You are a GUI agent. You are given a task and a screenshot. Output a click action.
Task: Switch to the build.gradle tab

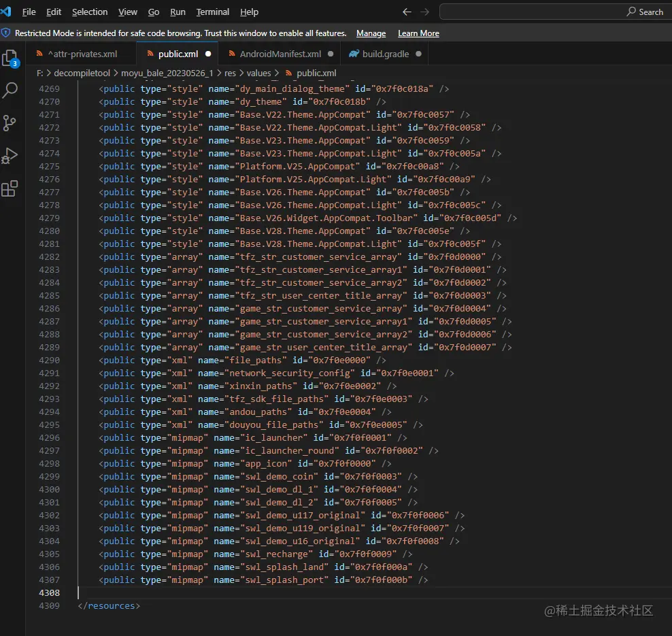[x=384, y=53]
